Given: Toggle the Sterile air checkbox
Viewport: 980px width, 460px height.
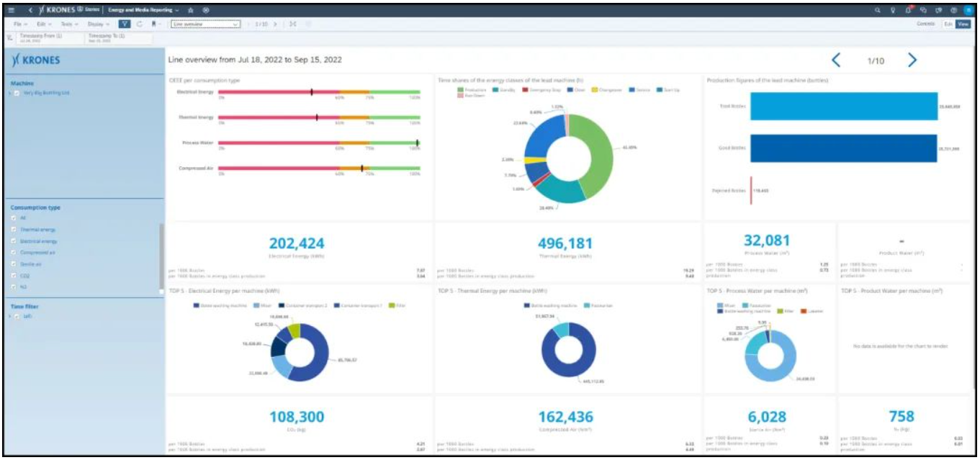Looking at the screenshot, I should [14, 264].
